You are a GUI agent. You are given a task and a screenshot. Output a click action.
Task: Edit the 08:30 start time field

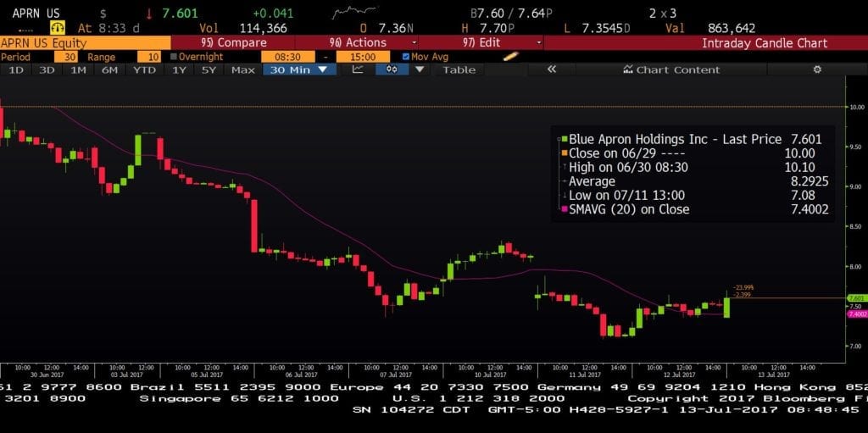click(288, 57)
